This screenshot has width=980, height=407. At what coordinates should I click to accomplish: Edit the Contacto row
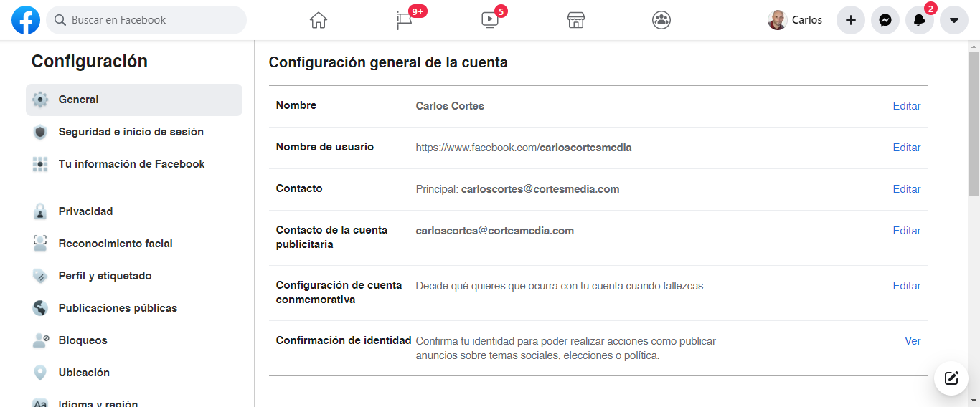tap(907, 189)
